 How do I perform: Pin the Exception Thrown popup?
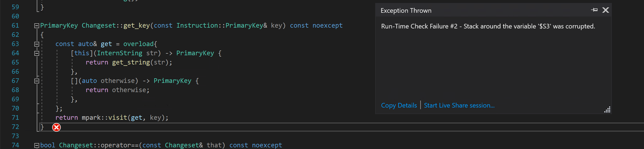point(594,10)
